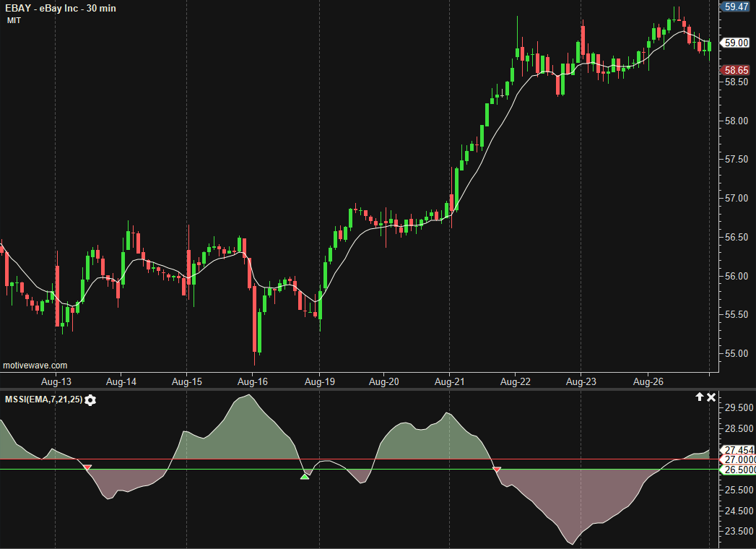Screen dimensions: 756x549
Task: Click the 27.454 MSSI value label
Action: pyautogui.click(x=739, y=450)
